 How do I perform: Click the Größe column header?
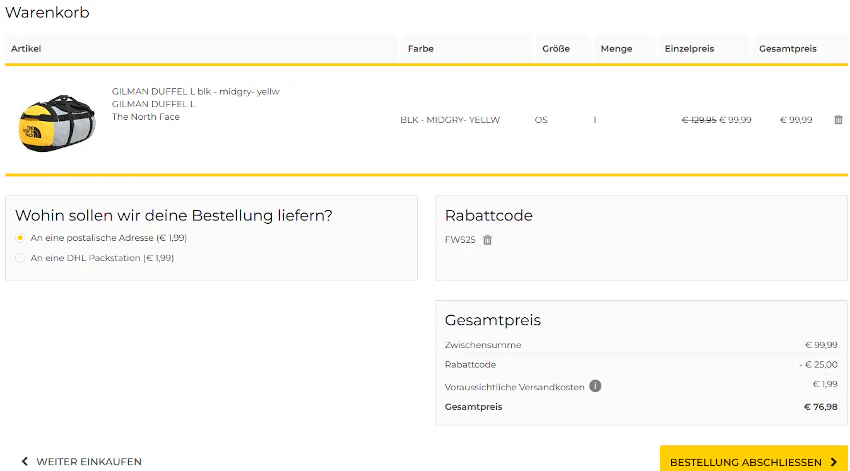coord(556,49)
